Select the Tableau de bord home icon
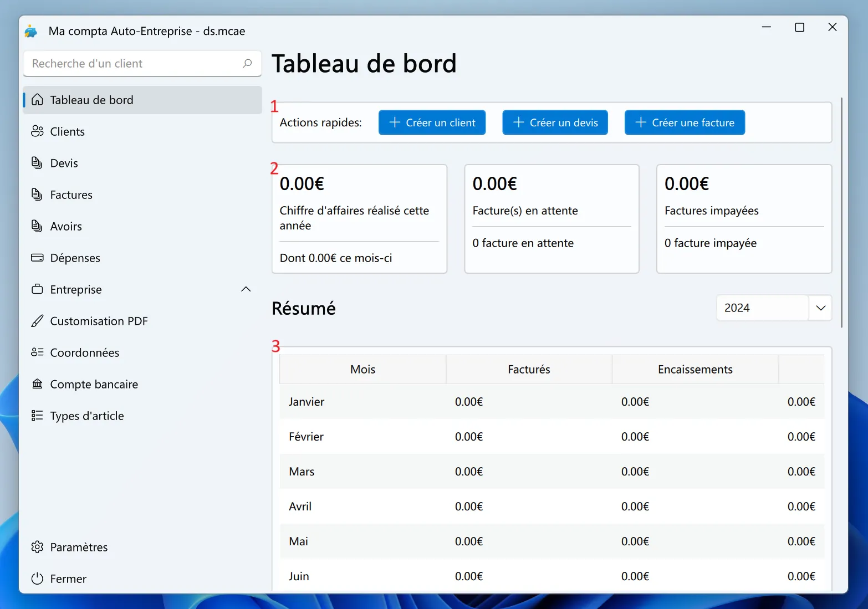 37,100
